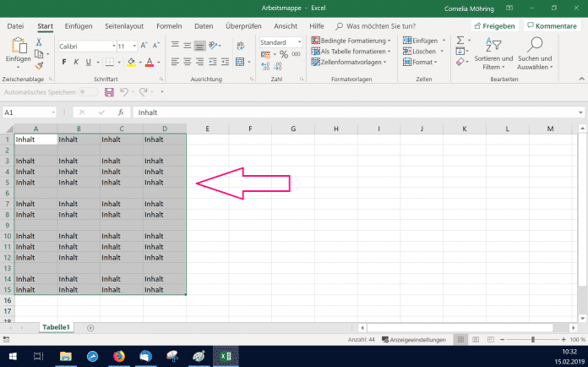Toggle italic formatting (K)
588x367 pixels.
[76, 62]
